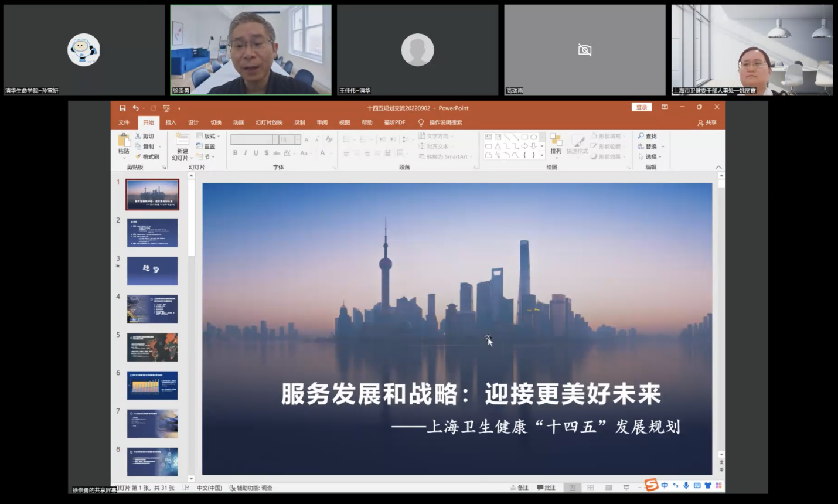Image resolution: width=838 pixels, height=504 pixels.
Task: Click the Sign in (登录) button
Action: (642, 107)
